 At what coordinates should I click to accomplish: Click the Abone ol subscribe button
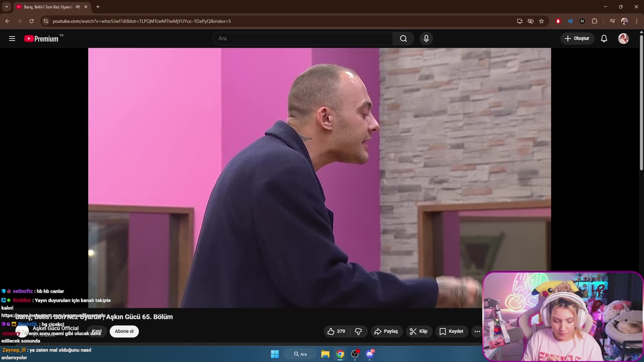(124, 331)
